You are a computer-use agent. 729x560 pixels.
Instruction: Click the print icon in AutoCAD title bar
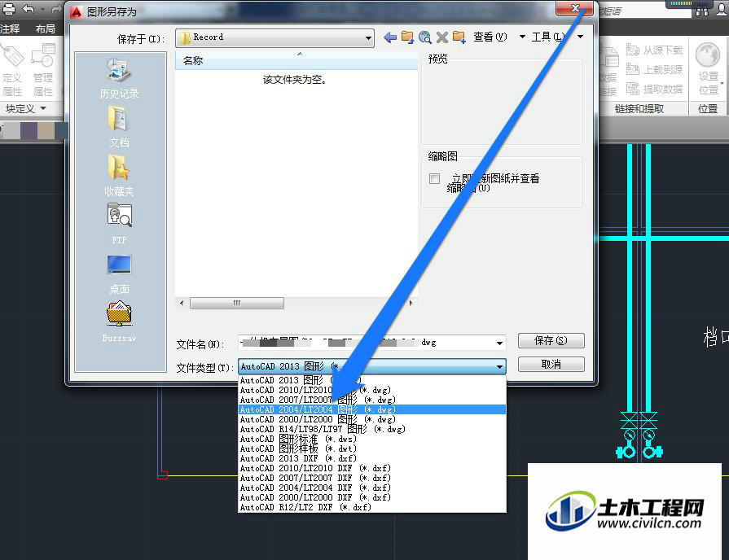9,9
